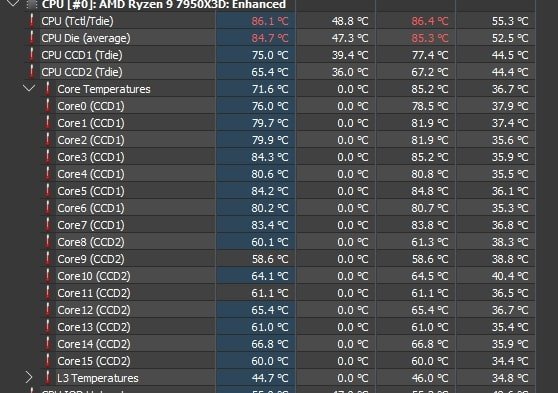Click the thermometer icon for CPU CCD1 (Tdie)

(x=32, y=55)
